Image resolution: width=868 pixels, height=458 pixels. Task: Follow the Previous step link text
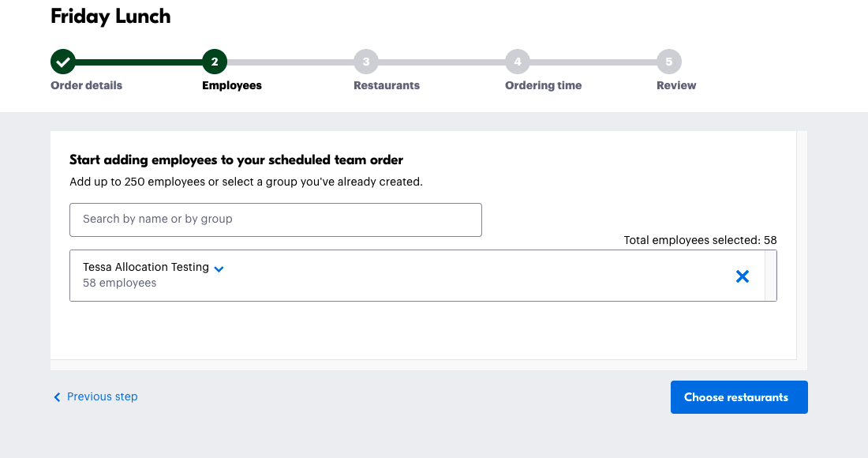click(103, 396)
